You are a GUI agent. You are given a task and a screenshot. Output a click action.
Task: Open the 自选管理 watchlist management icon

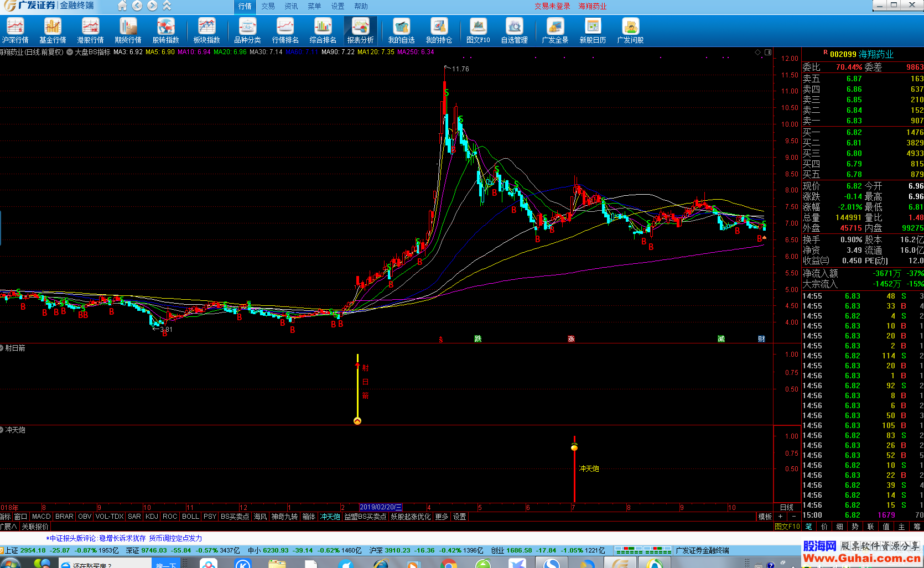point(514,30)
